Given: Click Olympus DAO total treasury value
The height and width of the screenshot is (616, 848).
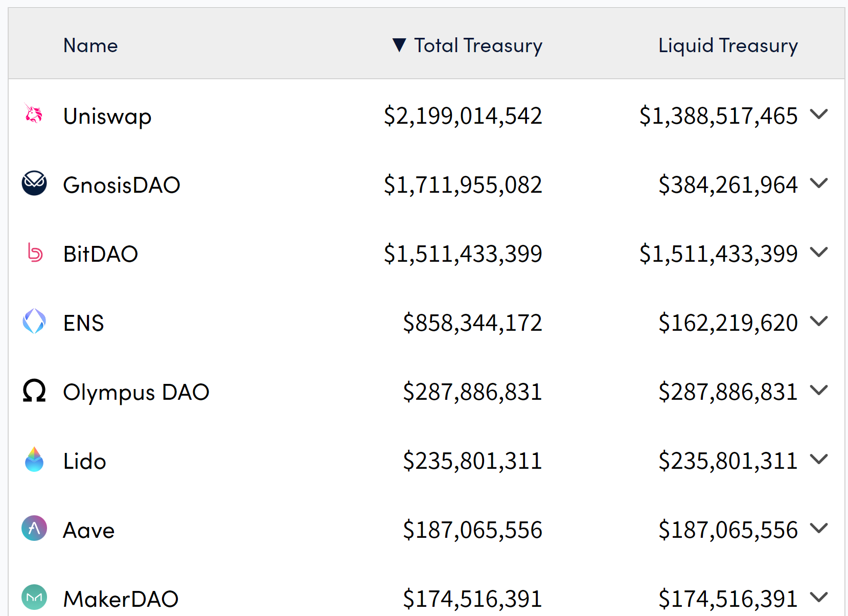Looking at the screenshot, I should (x=472, y=392).
